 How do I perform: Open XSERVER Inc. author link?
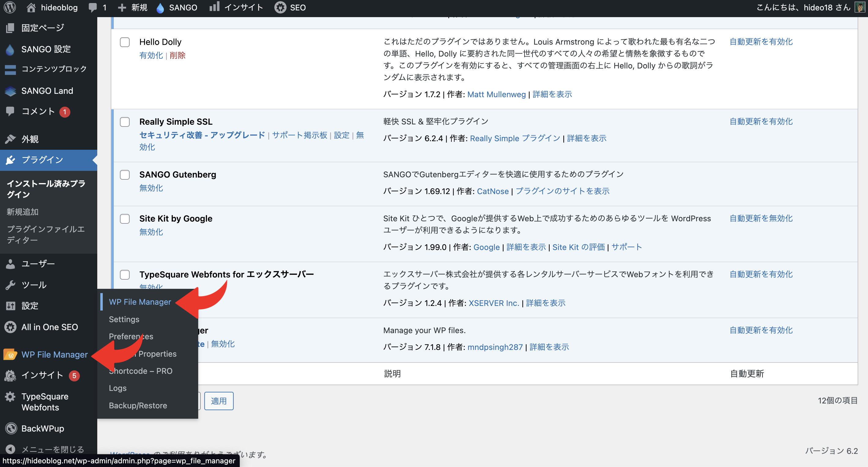[494, 303]
